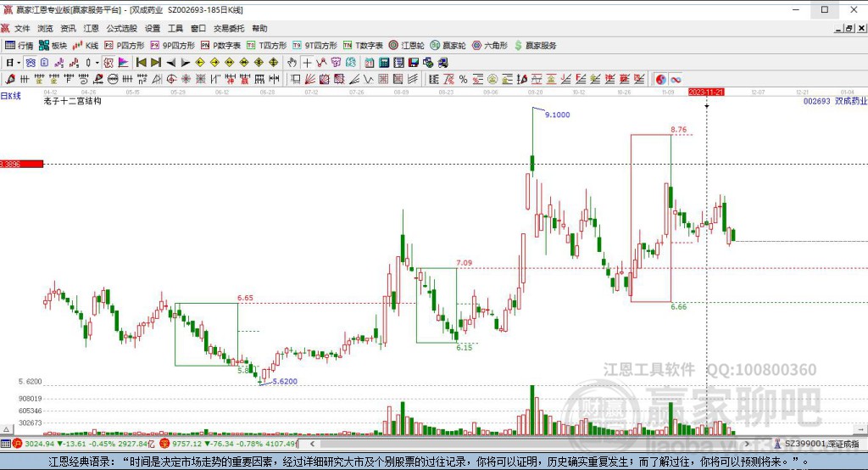Click the first yellow diamond left-arrow icon
Screen dimensions: 868x470
tap(200, 63)
